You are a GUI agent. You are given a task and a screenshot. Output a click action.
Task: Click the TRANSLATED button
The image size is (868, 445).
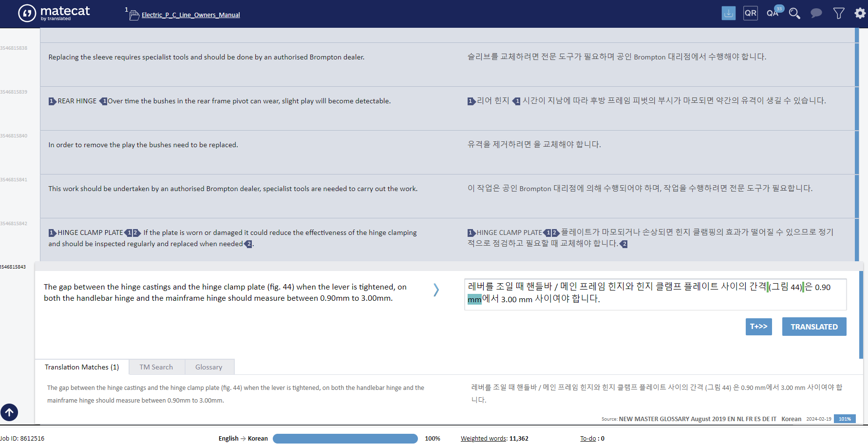point(814,327)
